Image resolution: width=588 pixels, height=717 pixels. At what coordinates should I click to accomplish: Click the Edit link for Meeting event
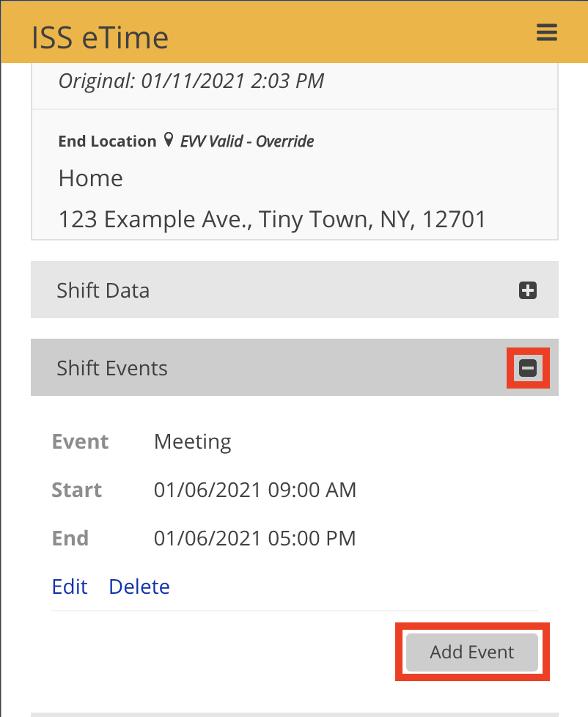pyautogui.click(x=70, y=587)
